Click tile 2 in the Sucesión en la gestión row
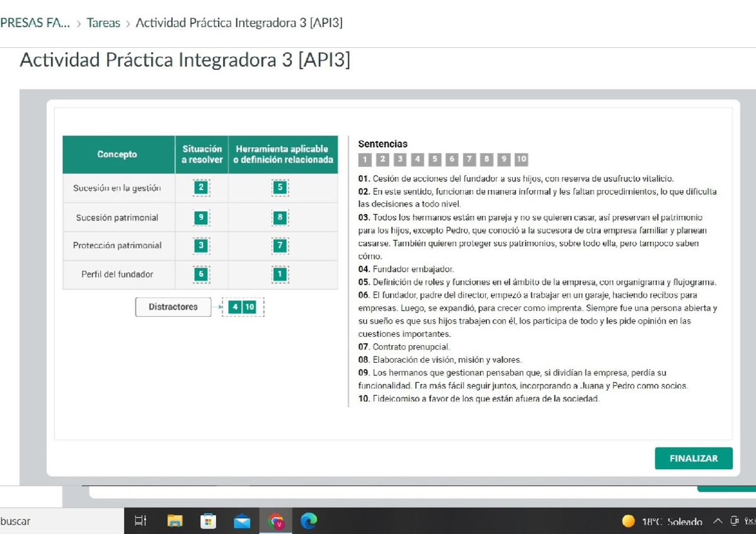Viewport: 756px width, 534px height. [x=200, y=188]
